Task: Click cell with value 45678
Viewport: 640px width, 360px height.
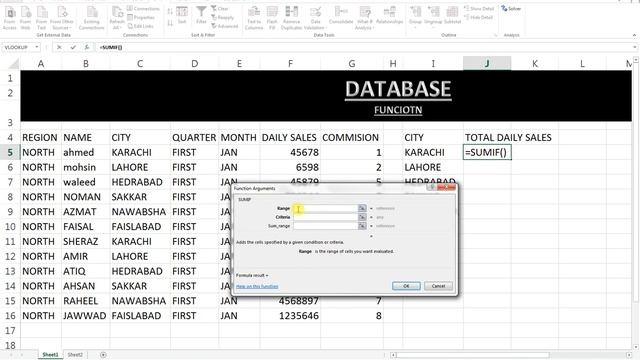Action: [290, 152]
